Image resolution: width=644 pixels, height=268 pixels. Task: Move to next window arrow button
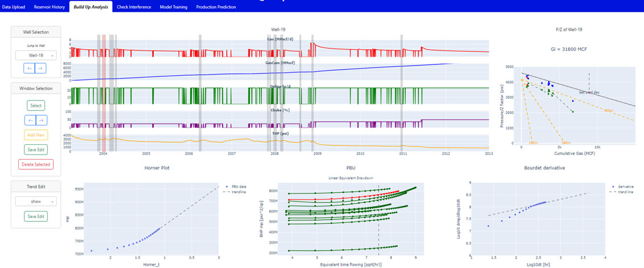[42, 120]
